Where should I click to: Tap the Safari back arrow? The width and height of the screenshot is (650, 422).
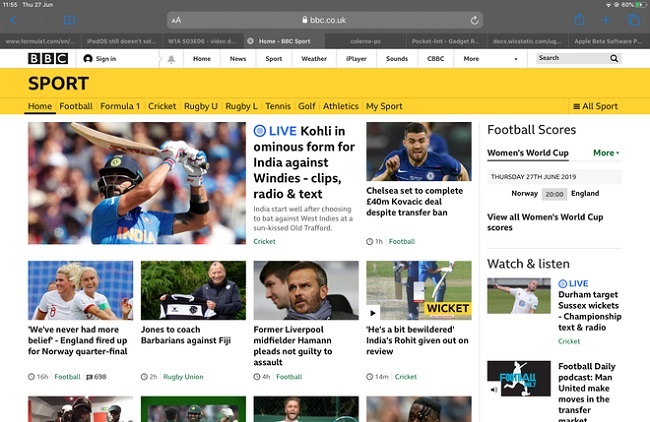point(13,20)
